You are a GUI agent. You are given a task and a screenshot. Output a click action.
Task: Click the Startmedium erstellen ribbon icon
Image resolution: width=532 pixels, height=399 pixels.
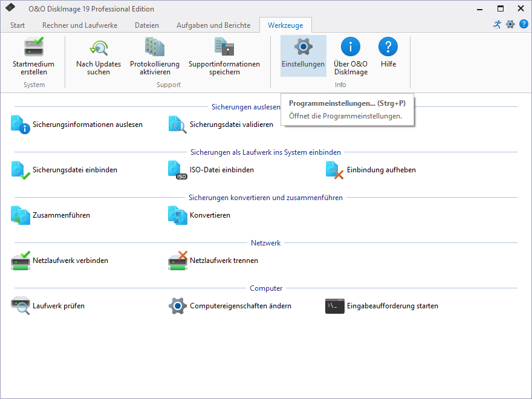[34, 47]
